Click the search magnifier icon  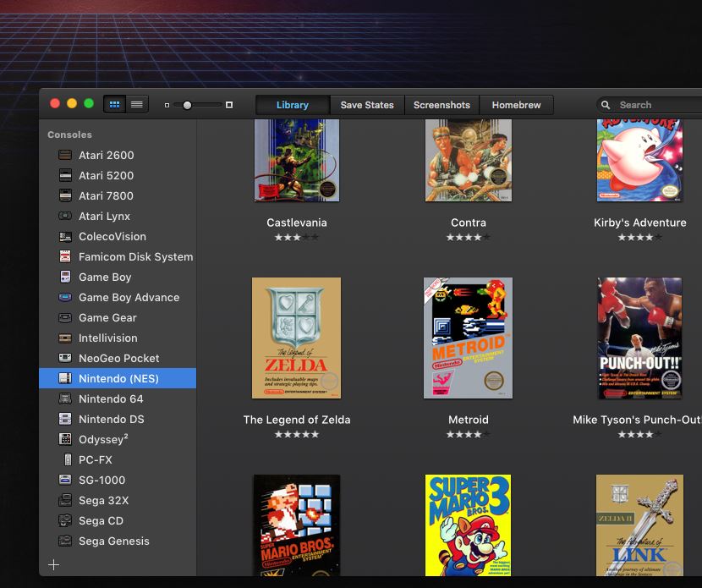click(x=606, y=105)
